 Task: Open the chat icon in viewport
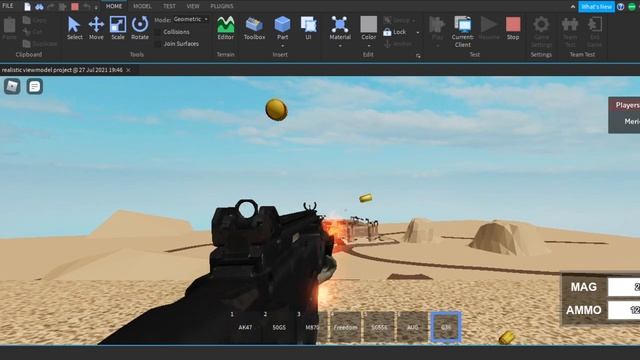[x=35, y=87]
